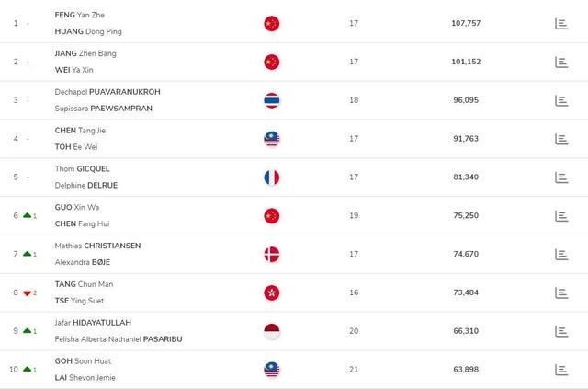
Task: Click the red down arrow at rank 8
Action: click(28, 292)
